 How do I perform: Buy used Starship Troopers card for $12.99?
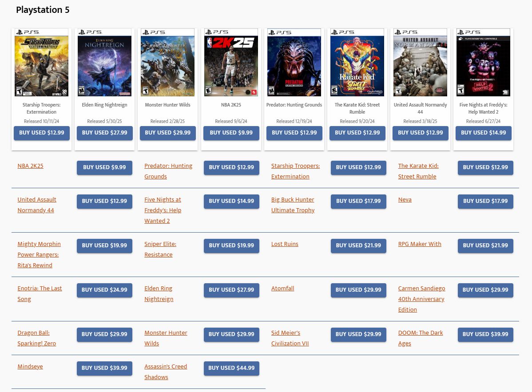tap(41, 133)
